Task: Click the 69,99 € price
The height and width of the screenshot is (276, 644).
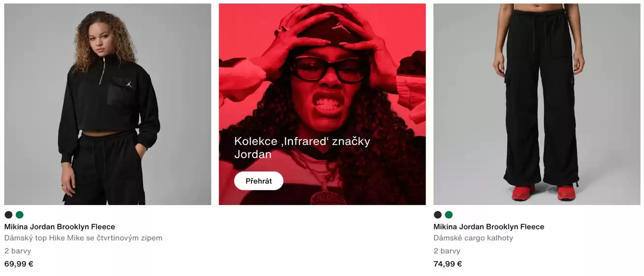Action: [19, 264]
